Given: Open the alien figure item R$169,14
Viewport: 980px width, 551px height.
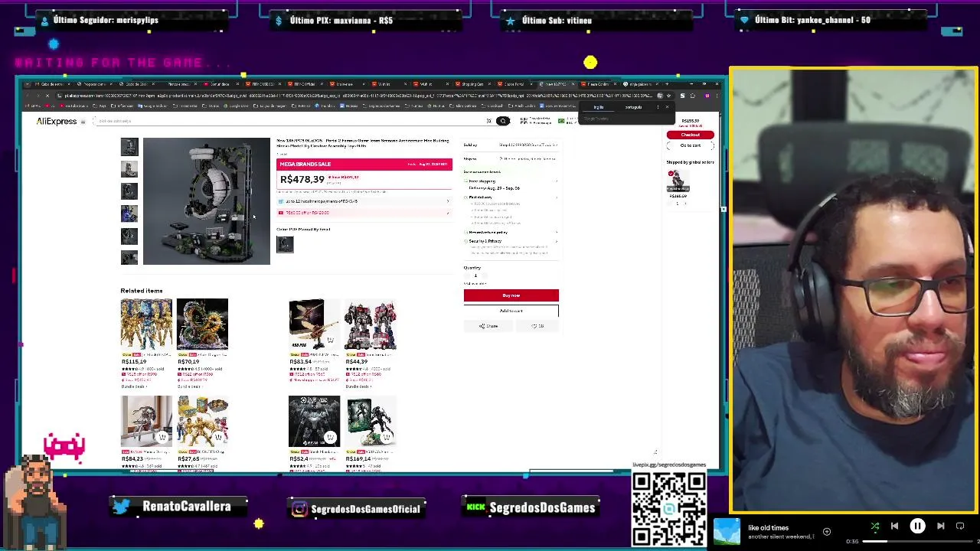Looking at the screenshot, I should (371, 421).
